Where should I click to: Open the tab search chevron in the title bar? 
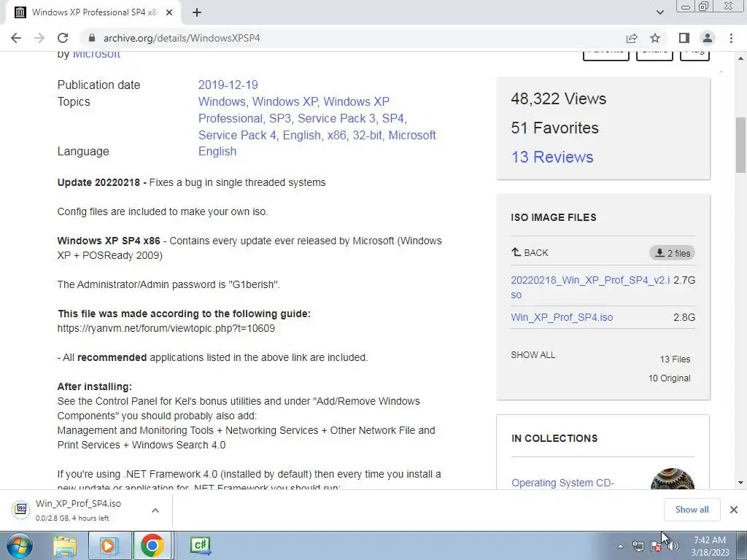pos(659,12)
